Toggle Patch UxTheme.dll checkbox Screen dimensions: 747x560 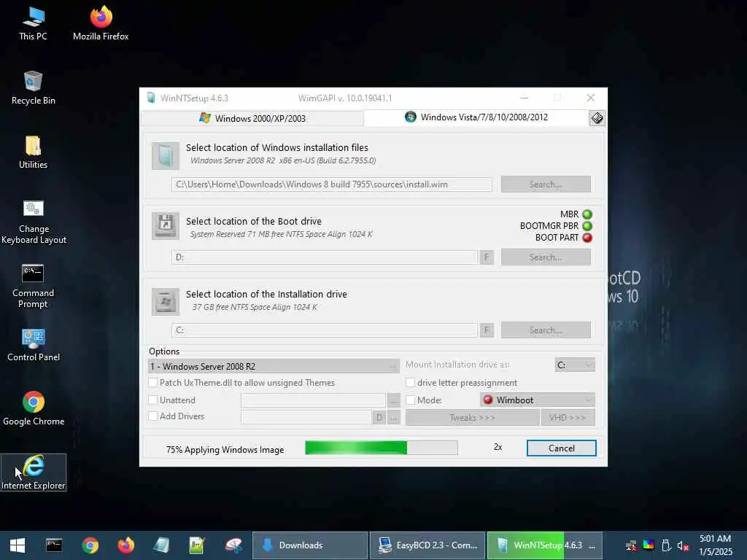pos(153,382)
